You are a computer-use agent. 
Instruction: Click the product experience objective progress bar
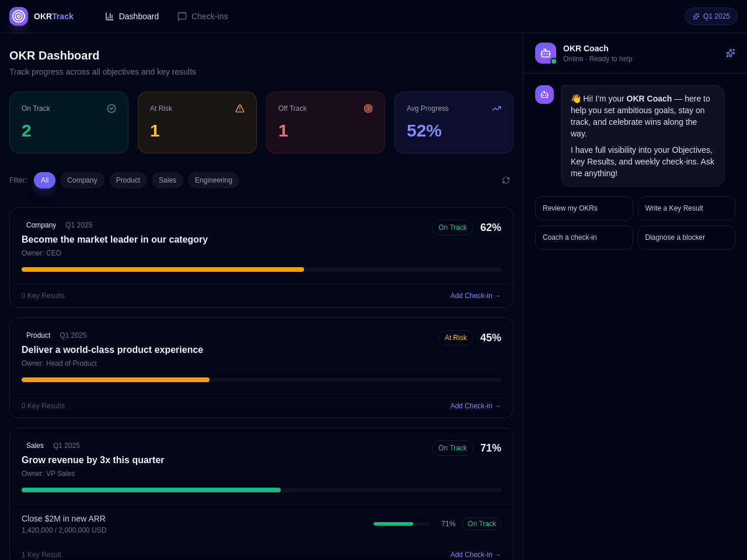(261, 380)
